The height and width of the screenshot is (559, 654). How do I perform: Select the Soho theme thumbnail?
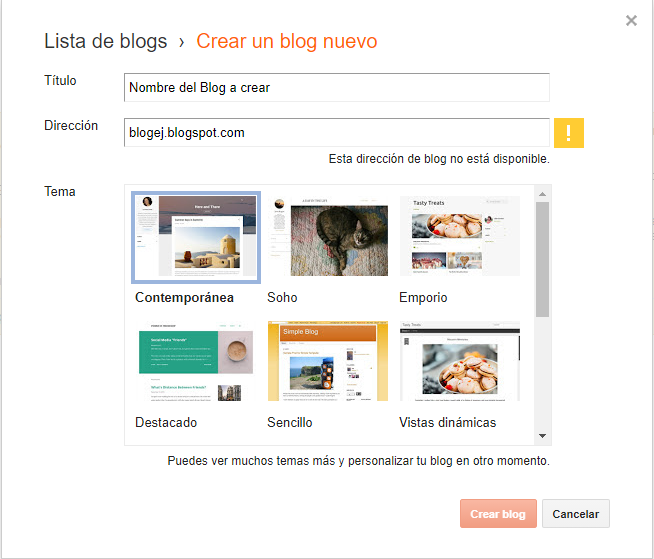(328, 236)
